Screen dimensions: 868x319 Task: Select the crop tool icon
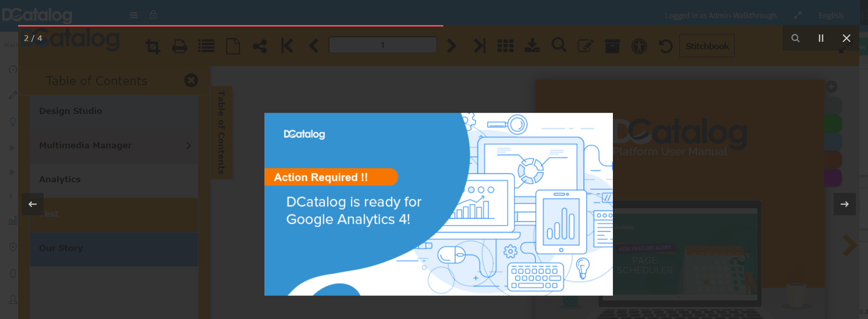click(x=152, y=46)
